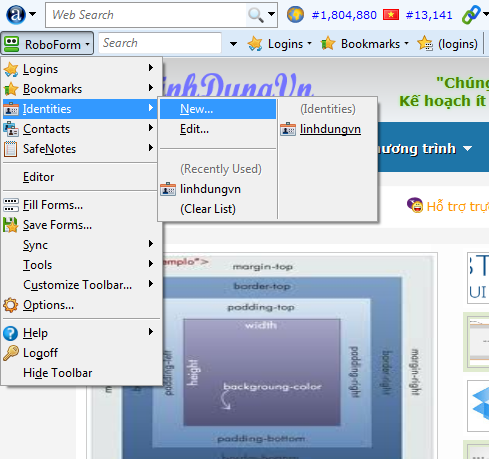Image resolution: width=489 pixels, height=459 pixels.
Task: Click the Bookmarks toolbar star icon
Action: [328, 44]
